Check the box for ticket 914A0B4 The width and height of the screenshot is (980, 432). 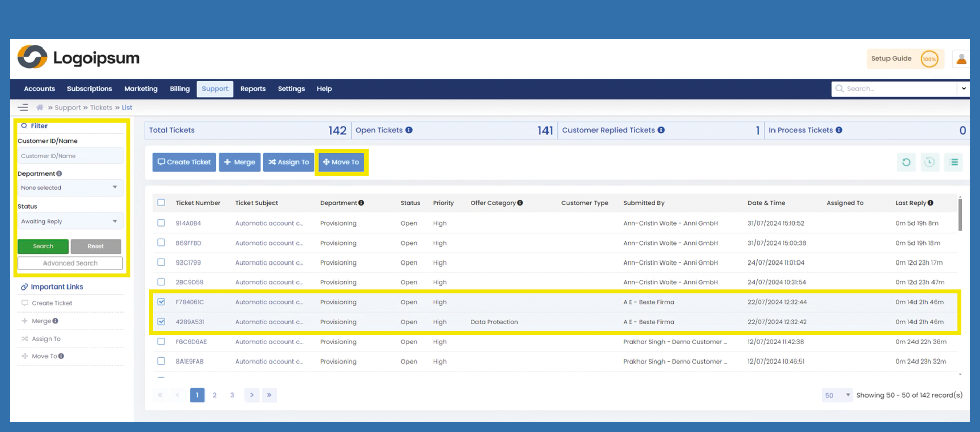pos(162,223)
